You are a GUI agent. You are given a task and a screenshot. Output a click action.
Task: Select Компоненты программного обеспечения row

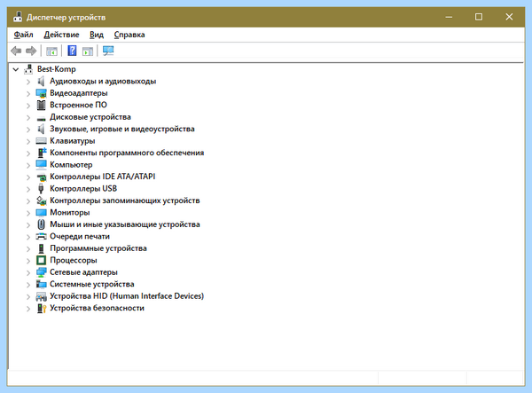point(127,153)
